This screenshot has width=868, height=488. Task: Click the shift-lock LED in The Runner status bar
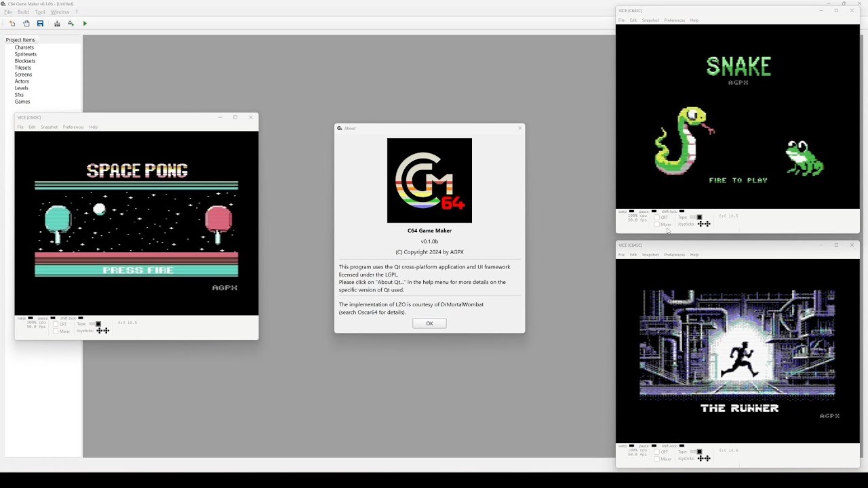tap(682, 445)
